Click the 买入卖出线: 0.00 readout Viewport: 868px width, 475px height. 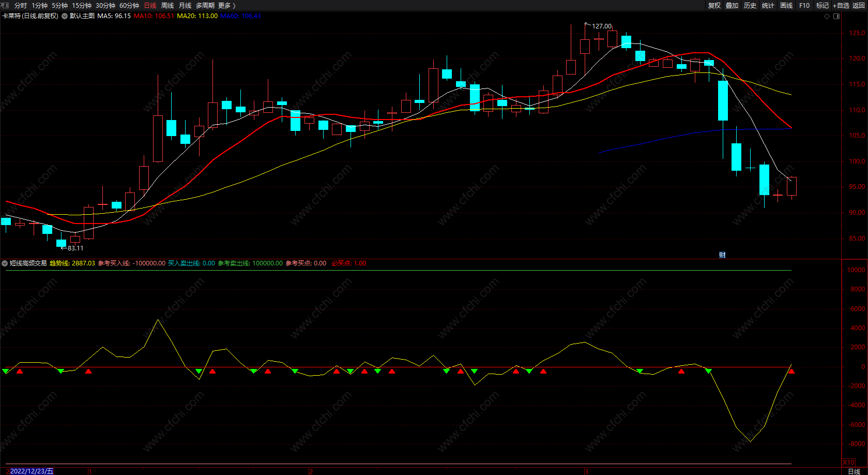192,263
